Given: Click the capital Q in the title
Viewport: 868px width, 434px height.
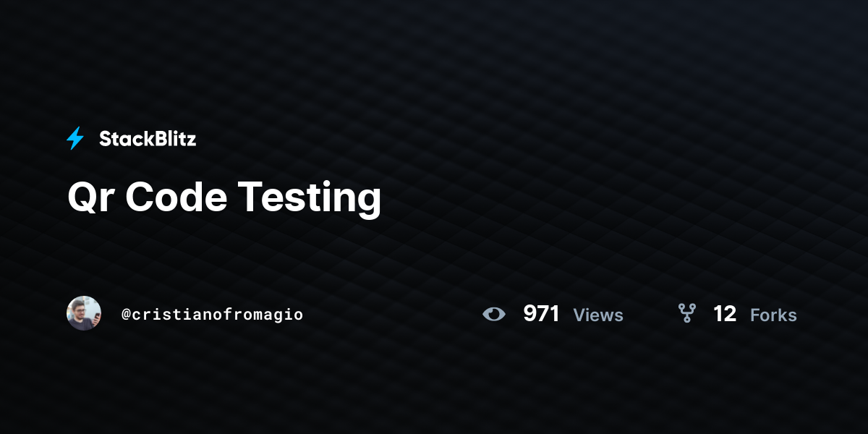Looking at the screenshot, I should 83,197.
